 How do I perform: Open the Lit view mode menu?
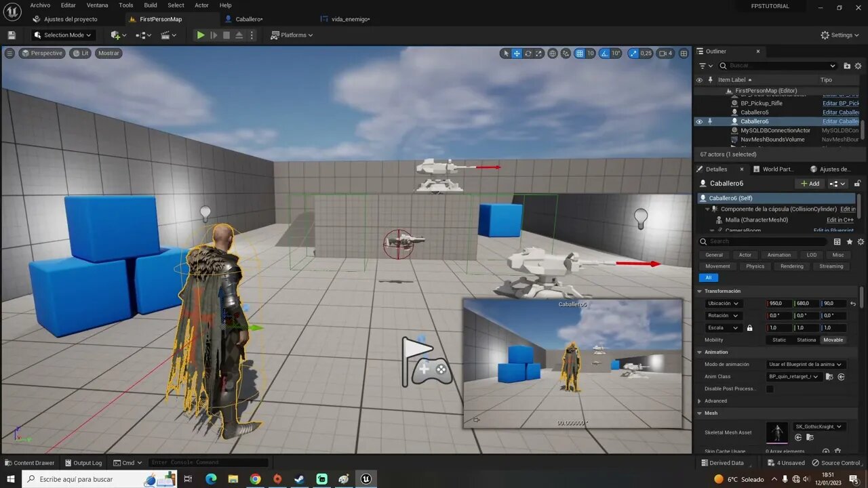pyautogui.click(x=81, y=53)
